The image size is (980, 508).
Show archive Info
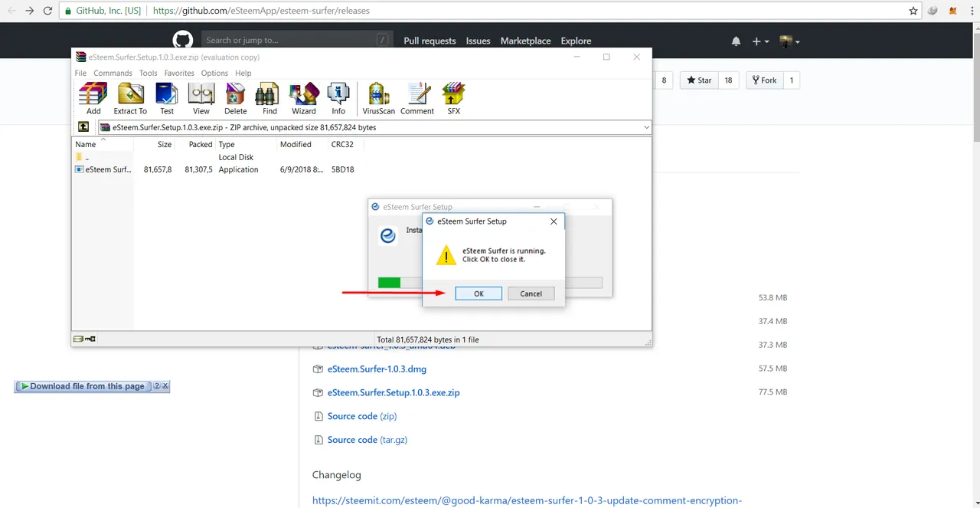click(x=338, y=98)
